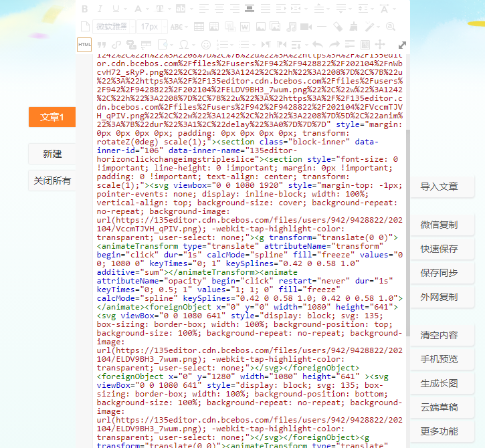Click the 快速保存 button
This screenshot has height=448, width=485.
tap(442, 249)
